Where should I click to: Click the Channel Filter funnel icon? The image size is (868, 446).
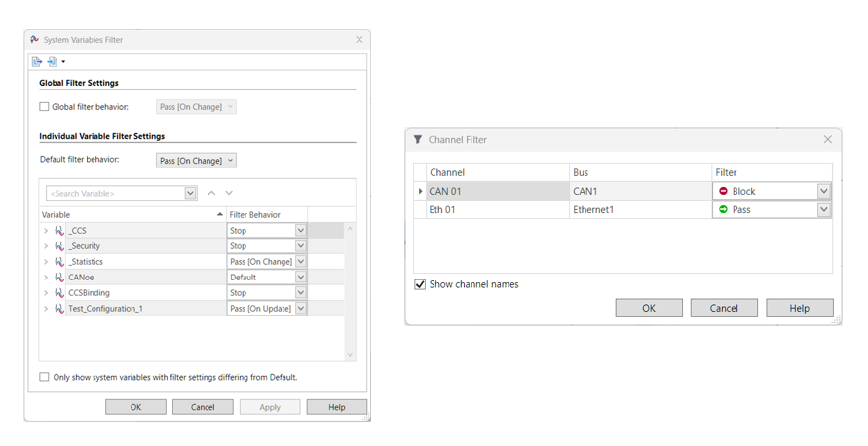(418, 140)
